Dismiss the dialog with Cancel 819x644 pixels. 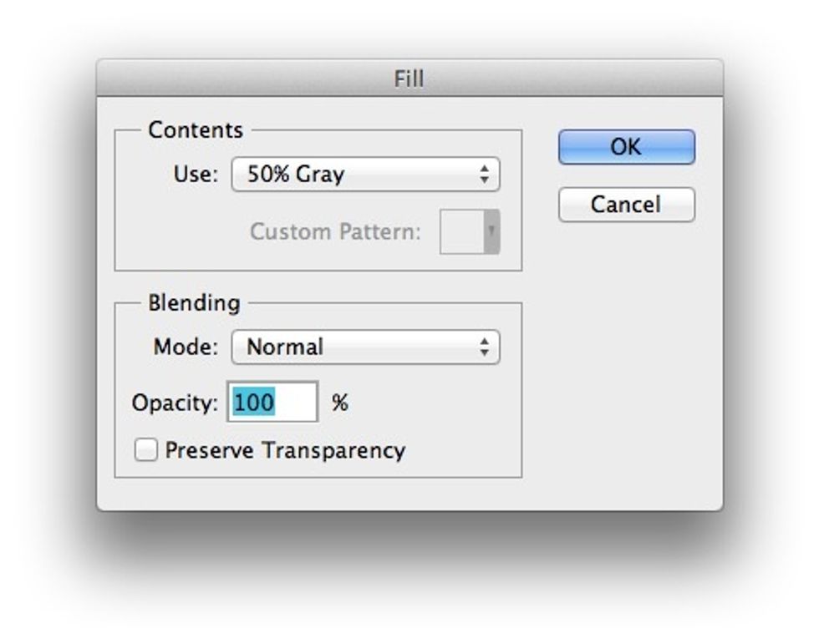pyautogui.click(x=625, y=205)
